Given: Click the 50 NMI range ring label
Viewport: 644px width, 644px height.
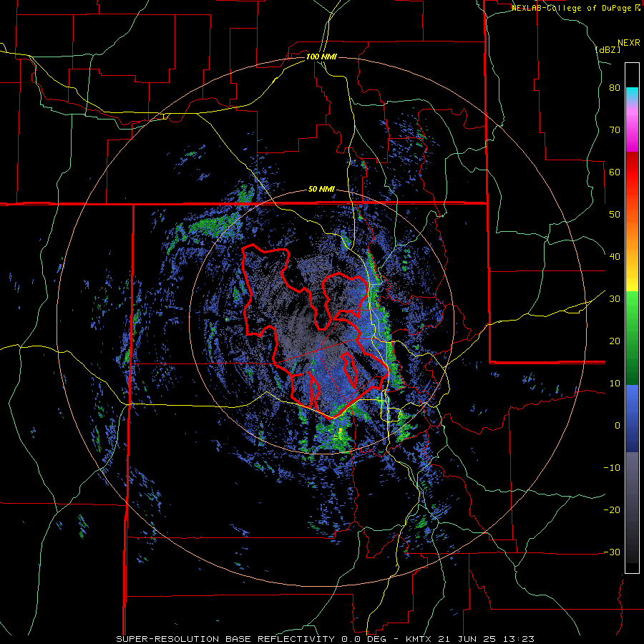Looking at the screenshot, I should point(321,190).
